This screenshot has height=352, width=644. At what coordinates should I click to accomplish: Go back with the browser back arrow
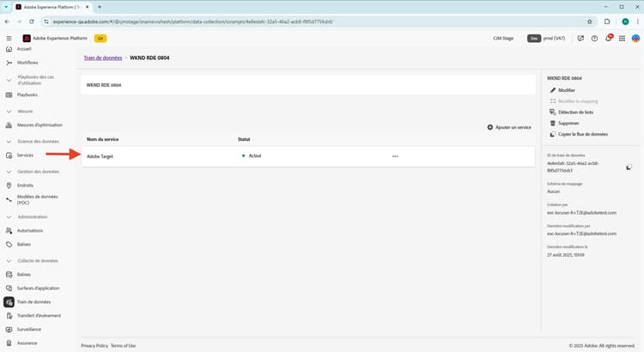(7, 21)
